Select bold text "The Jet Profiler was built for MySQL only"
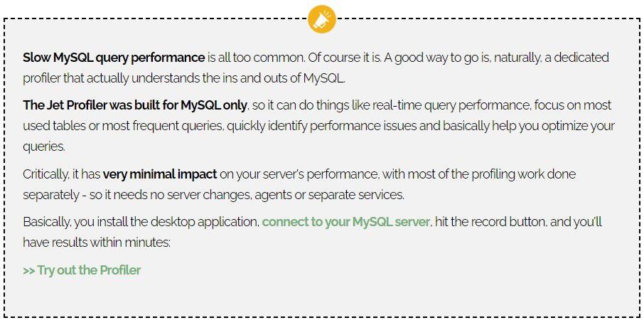The height and width of the screenshot is (335, 644). pyautogui.click(x=135, y=105)
